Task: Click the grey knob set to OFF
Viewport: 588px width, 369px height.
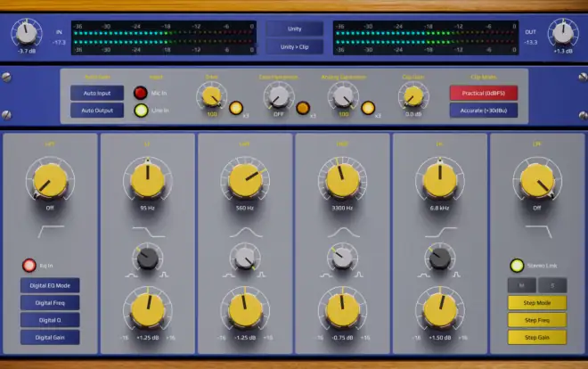Action: click(x=278, y=96)
